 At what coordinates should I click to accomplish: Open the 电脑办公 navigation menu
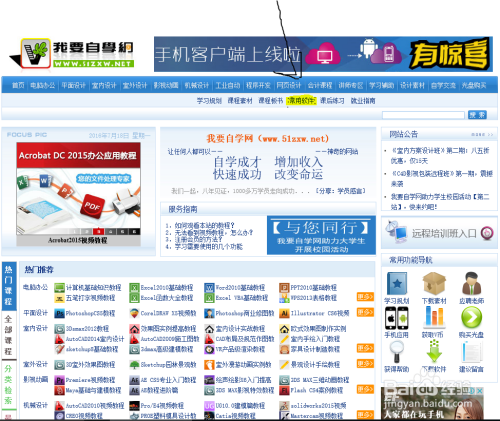point(43,86)
